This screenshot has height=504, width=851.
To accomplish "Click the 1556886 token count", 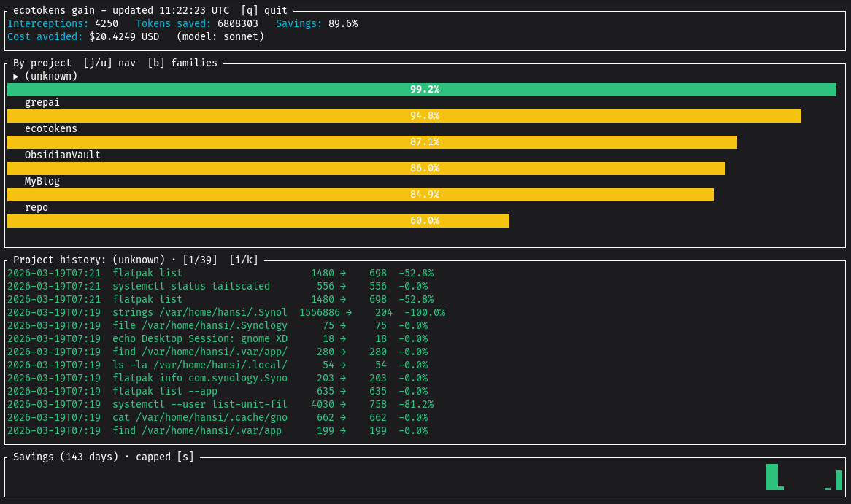I will tap(320, 312).
